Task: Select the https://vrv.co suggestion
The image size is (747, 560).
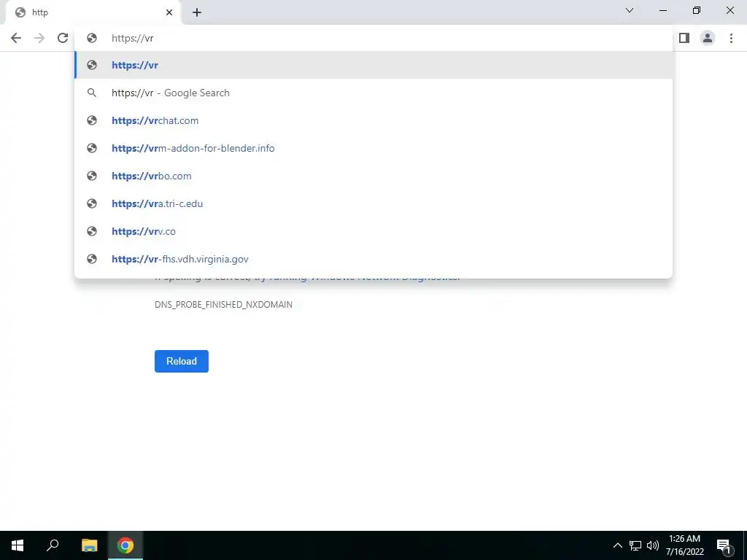Action: tap(373, 231)
